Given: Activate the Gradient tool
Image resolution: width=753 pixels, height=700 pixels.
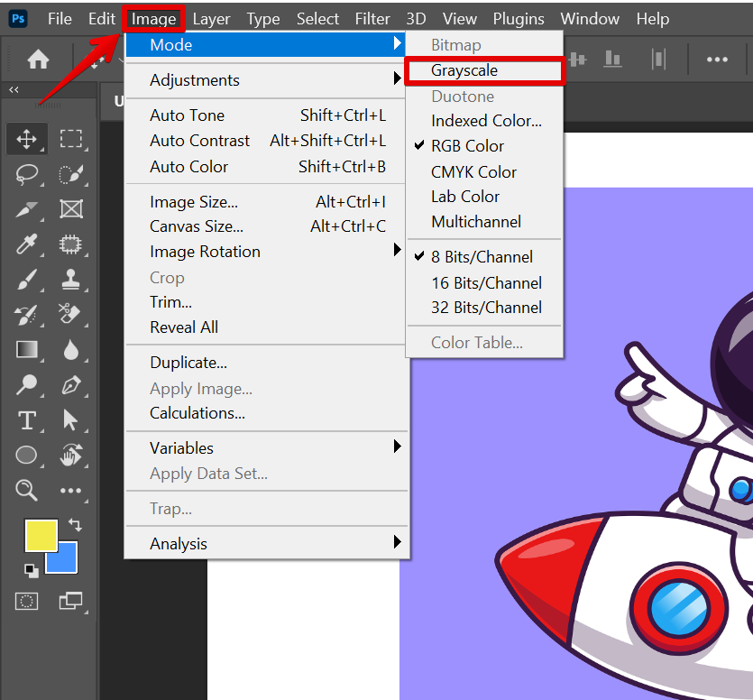Looking at the screenshot, I should [x=27, y=350].
